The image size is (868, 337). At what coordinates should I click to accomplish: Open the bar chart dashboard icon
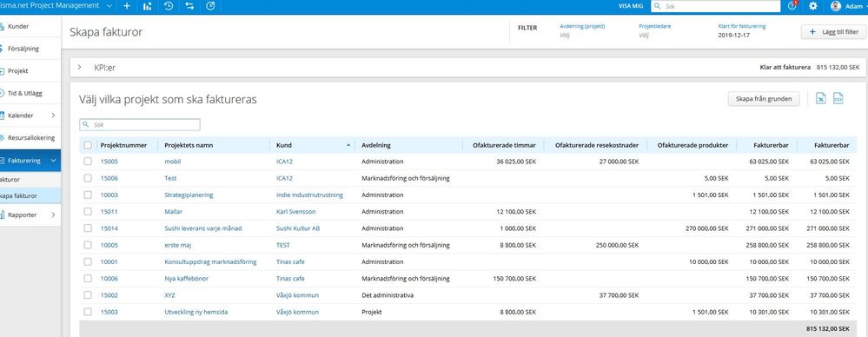click(147, 6)
